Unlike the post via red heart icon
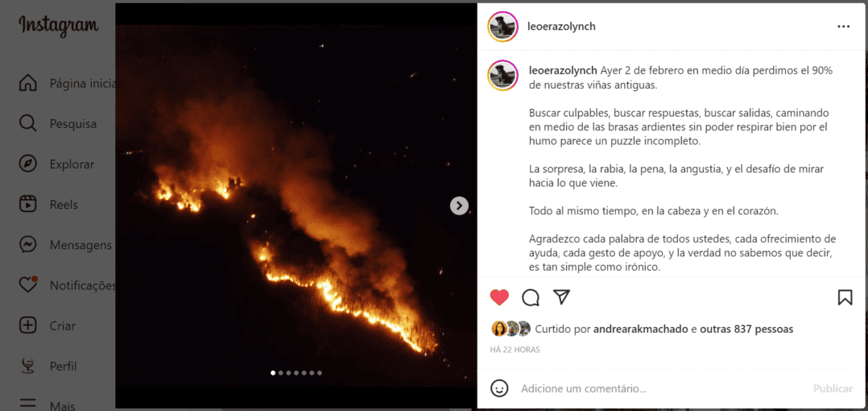This screenshot has width=868, height=411. pyautogui.click(x=499, y=297)
